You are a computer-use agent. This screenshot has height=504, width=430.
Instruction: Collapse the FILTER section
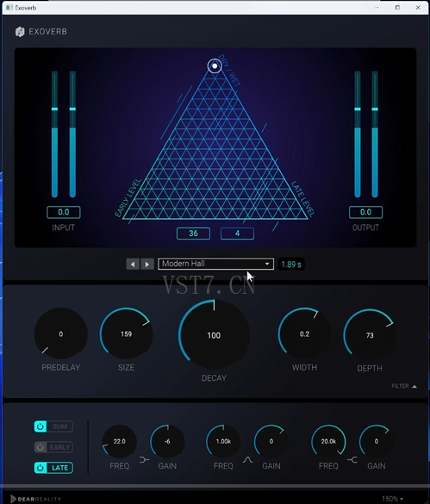pyautogui.click(x=404, y=386)
